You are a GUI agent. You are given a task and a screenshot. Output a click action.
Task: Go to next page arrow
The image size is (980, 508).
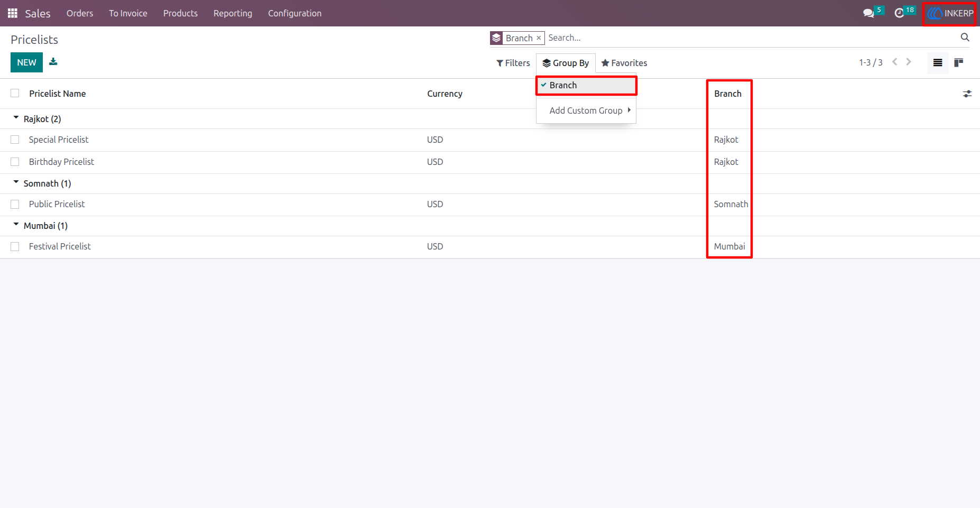(909, 62)
